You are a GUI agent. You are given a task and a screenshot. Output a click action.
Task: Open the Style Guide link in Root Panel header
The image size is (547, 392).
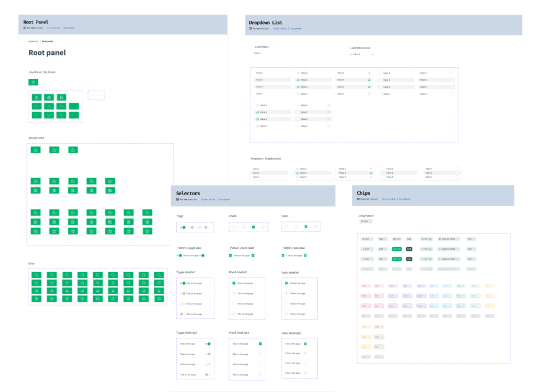coord(54,27)
